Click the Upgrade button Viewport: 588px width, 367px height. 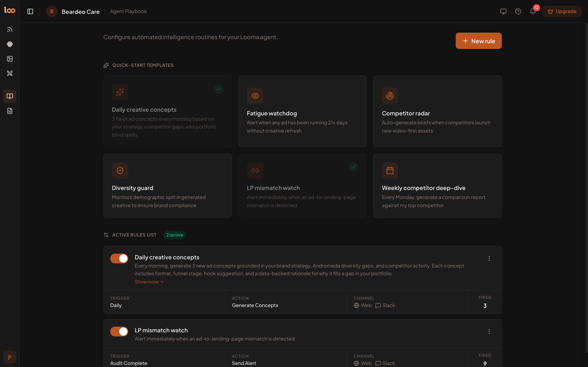(562, 11)
